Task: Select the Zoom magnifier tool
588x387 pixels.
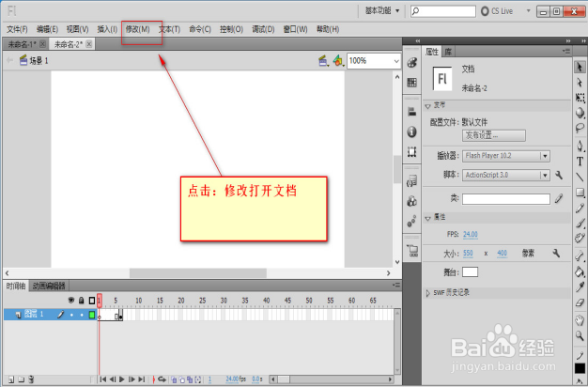Action: point(580,335)
